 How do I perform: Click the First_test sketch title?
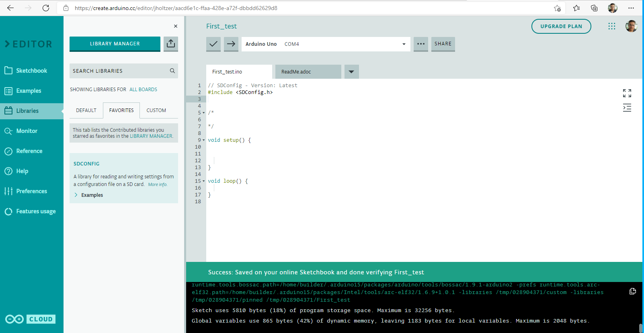click(x=222, y=26)
